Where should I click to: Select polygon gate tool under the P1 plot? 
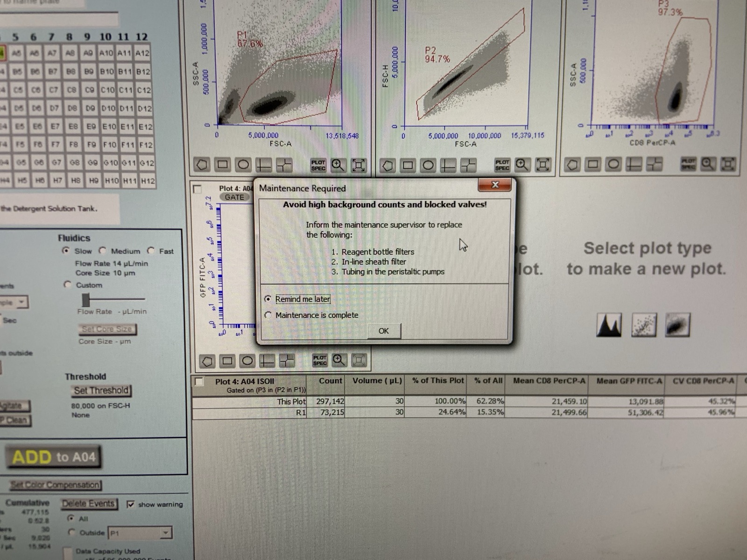tap(202, 165)
